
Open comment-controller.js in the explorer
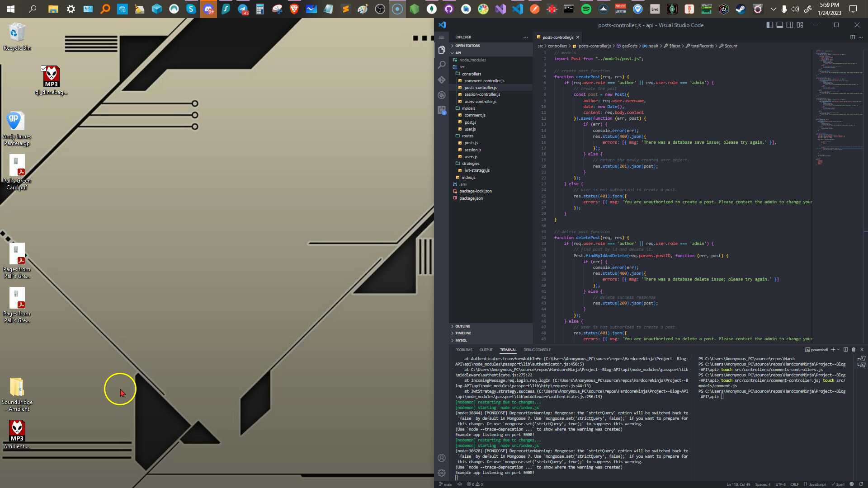tap(484, 81)
